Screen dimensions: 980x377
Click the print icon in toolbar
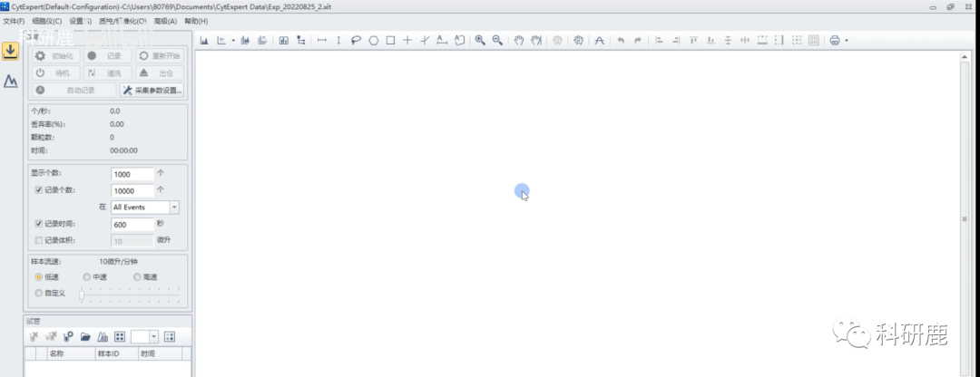tap(834, 40)
